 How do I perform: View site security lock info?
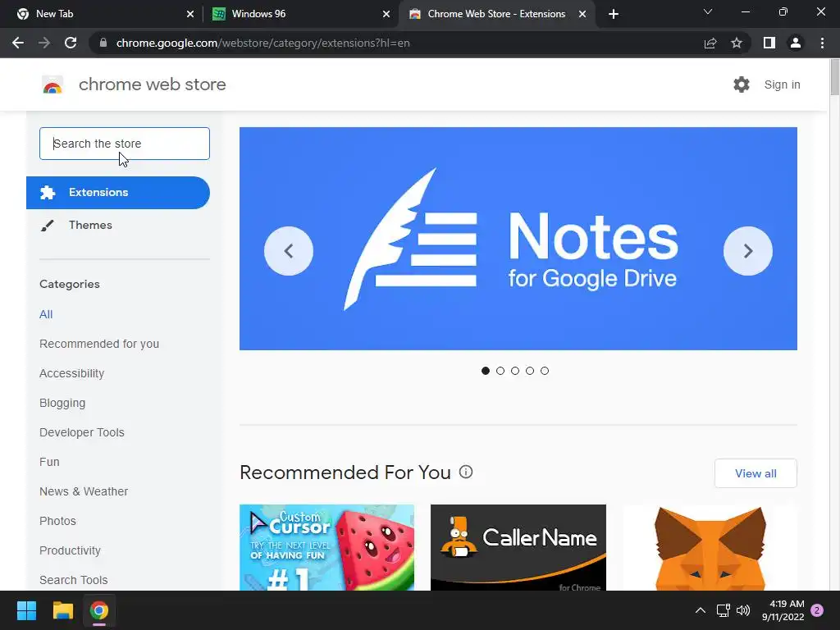tap(103, 43)
